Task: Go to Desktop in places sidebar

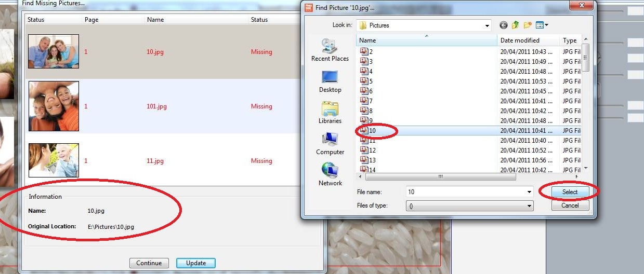Action: coord(330,81)
